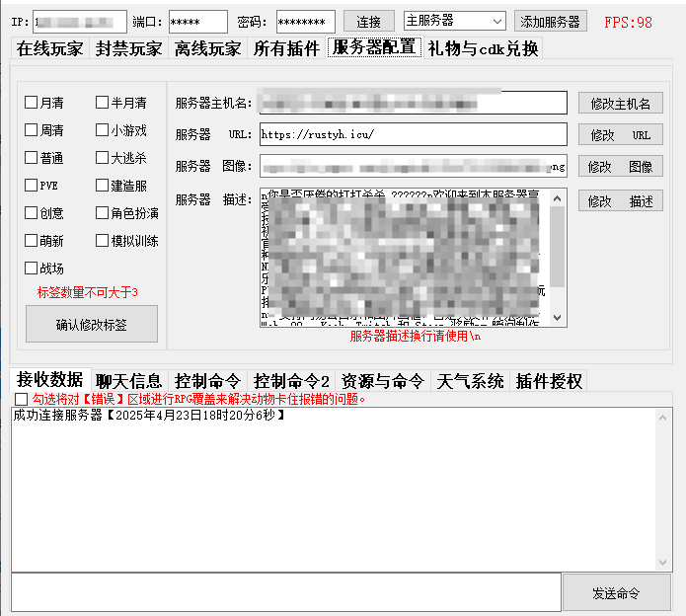Click the 修改 图像 button

(621, 166)
